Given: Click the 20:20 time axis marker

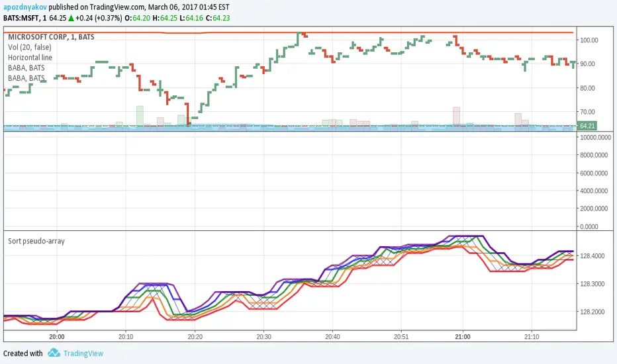Looking at the screenshot, I should tap(195, 337).
